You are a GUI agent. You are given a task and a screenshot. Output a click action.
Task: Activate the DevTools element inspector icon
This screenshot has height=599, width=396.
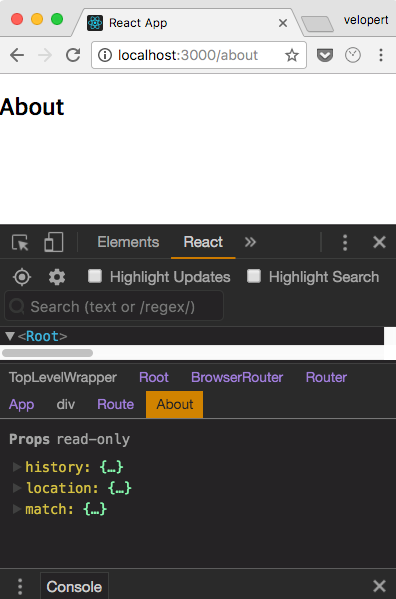20,242
